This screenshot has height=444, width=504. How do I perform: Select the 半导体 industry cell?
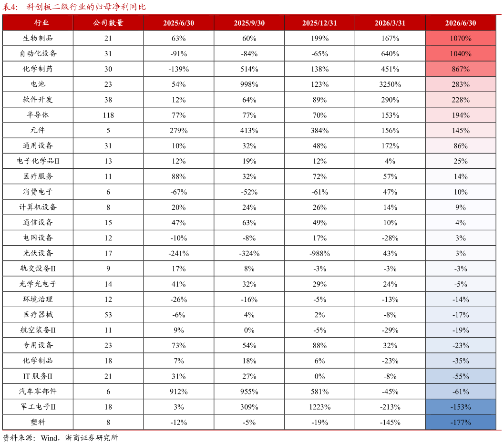[38, 115]
